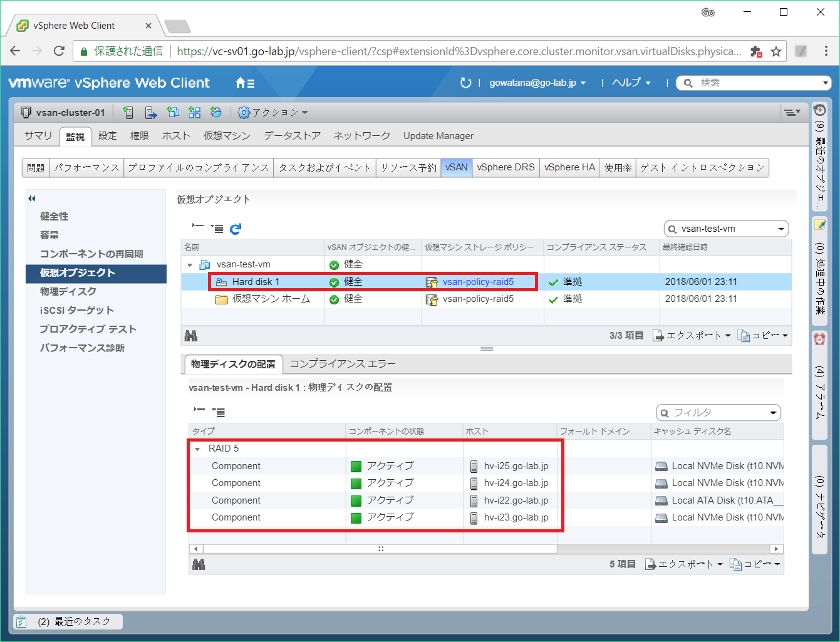Image resolution: width=840 pixels, height=642 pixels.
Task: Click the refresh icon in the vSphere header
Action: (465, 83)
